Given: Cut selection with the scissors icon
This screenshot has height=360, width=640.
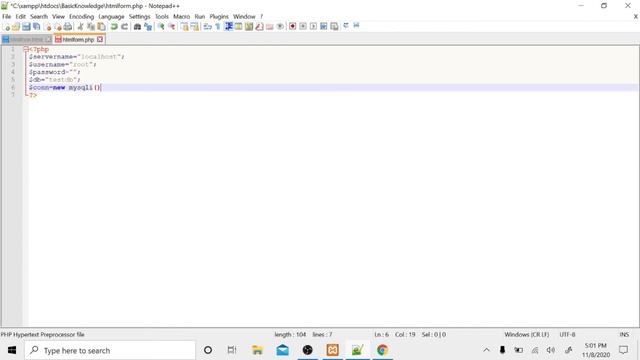Looking at the screenshot, I should (x=80, y=27).
